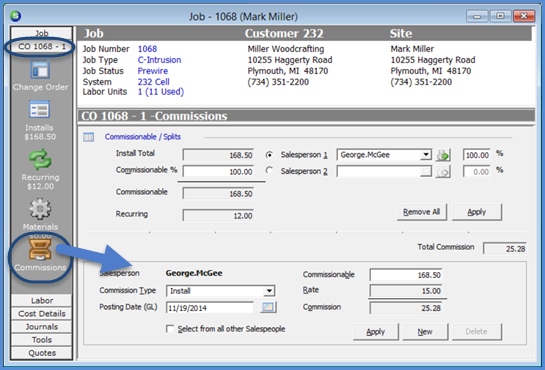This screenshot has height=370, width=545.
Task: Click the Recurring 12.00 field
Action: point(218,216)
